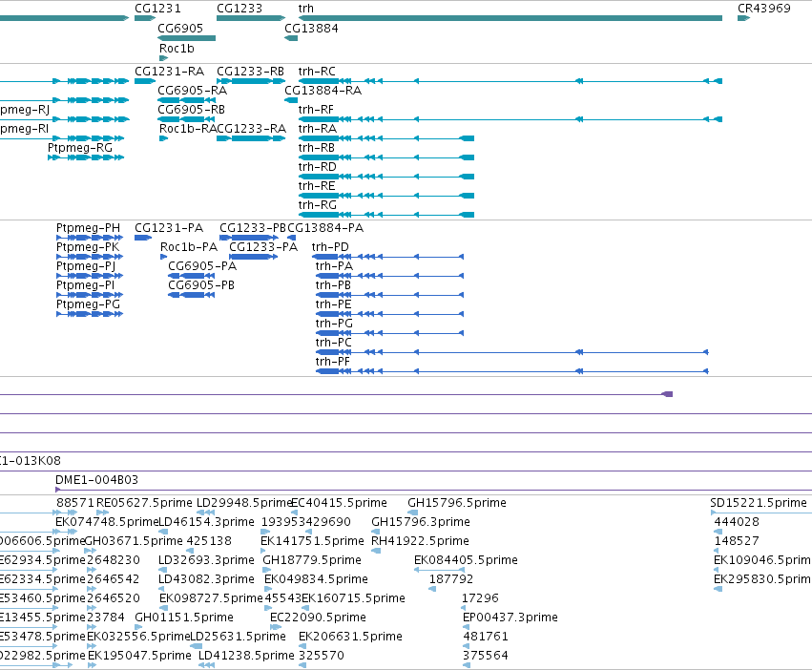Screen dimensions: 812x670
Task: Click the DME1-004B03 clone label
Action: click(96, 480)
